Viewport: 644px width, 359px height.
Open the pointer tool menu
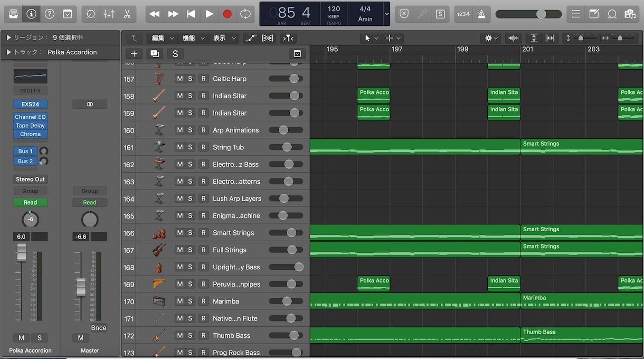point(371,38)
